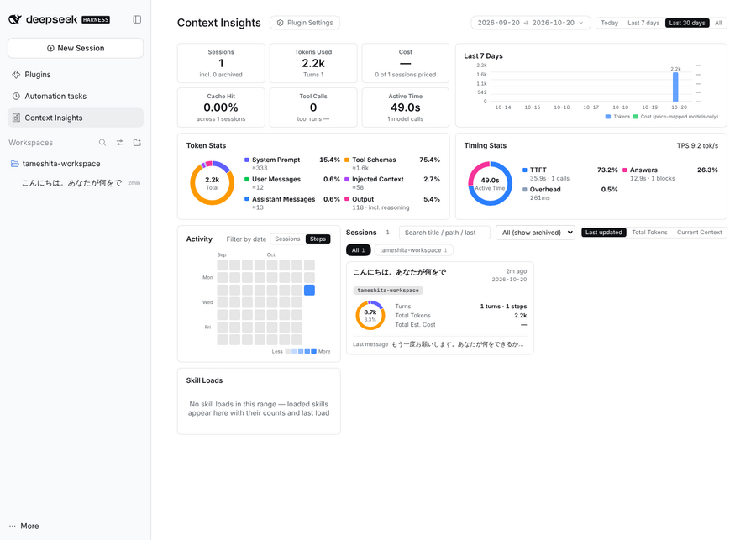This screenshot has width=756, height=540.
Task: Click the highlighted blue activity cell
Action: [x=309, y=290]
